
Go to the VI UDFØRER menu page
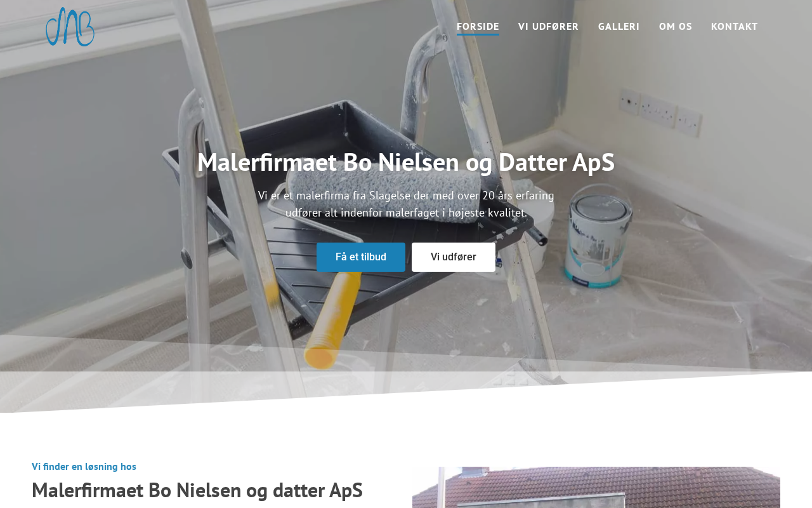tap(548, 26)
